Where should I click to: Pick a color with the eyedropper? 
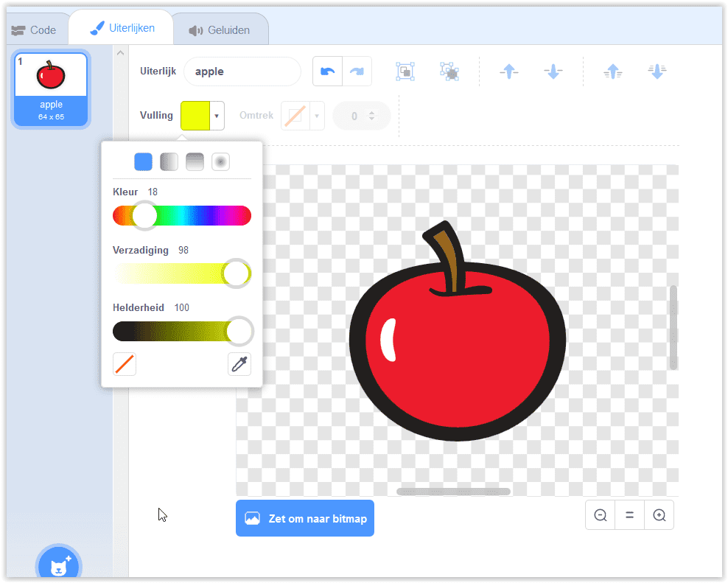tap(239, 364)
